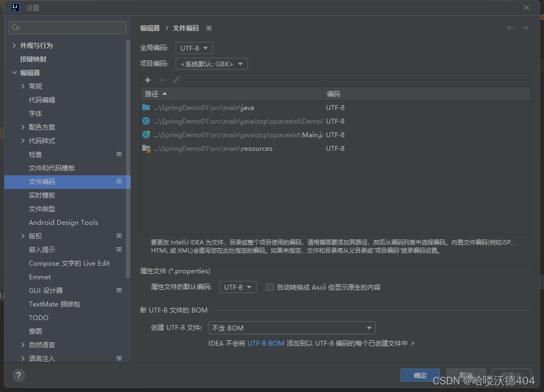Collapse the 编辑器 tree node

pos(14,72)
